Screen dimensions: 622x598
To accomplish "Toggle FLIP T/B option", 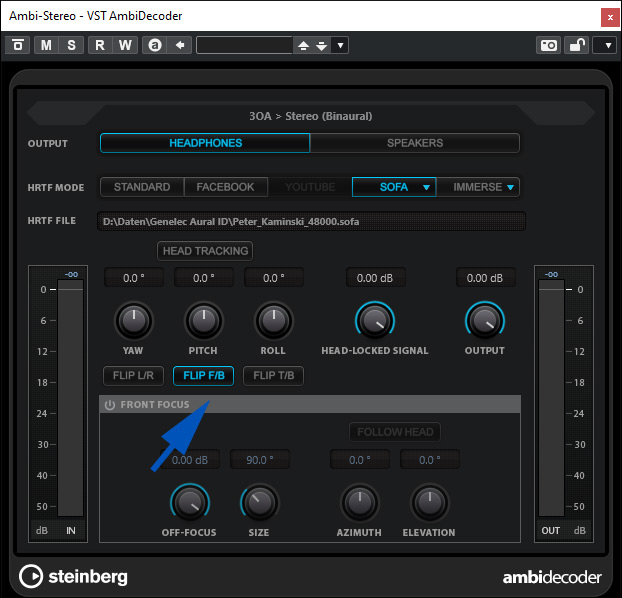I will 272,376.
